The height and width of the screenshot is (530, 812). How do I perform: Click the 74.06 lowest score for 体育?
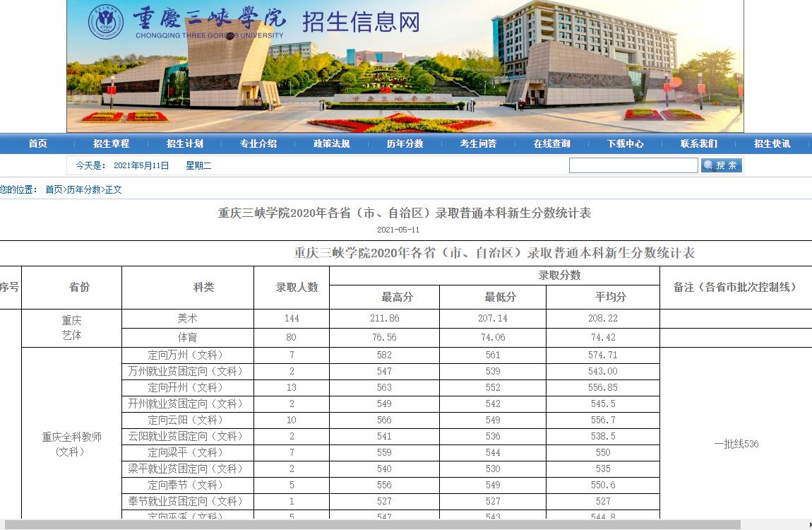pos(492,337)
